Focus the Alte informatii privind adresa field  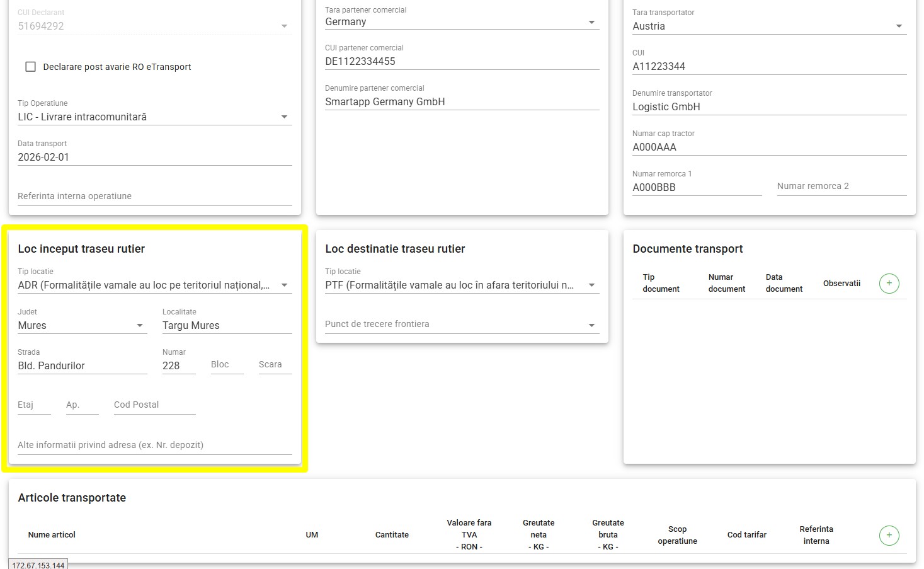[x=154, y=445]
